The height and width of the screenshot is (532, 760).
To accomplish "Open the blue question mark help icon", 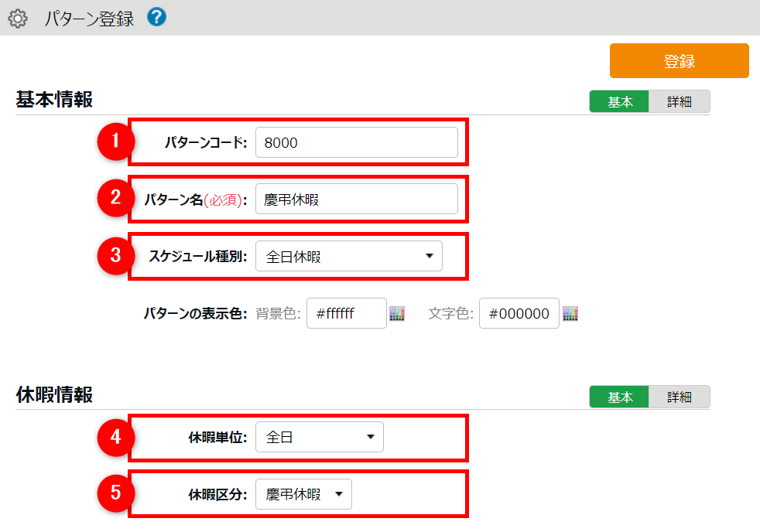I will pos(156,17).
